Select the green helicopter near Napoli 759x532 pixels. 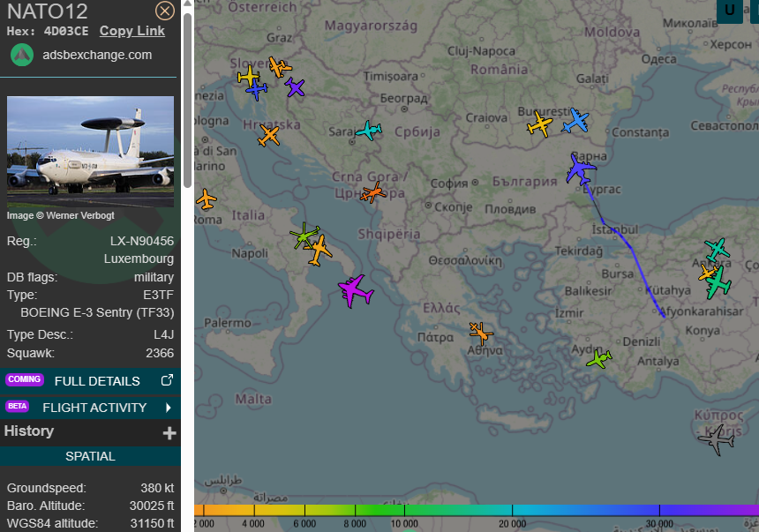304,236
